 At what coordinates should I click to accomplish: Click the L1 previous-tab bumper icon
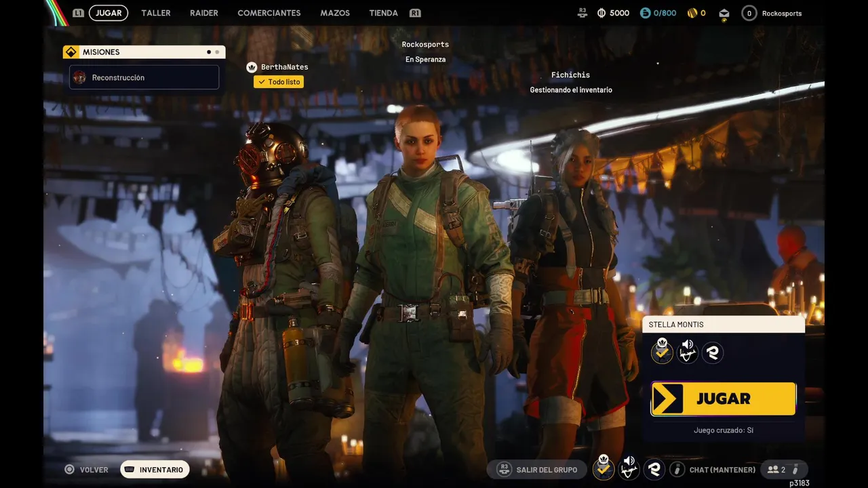(79, 13)
